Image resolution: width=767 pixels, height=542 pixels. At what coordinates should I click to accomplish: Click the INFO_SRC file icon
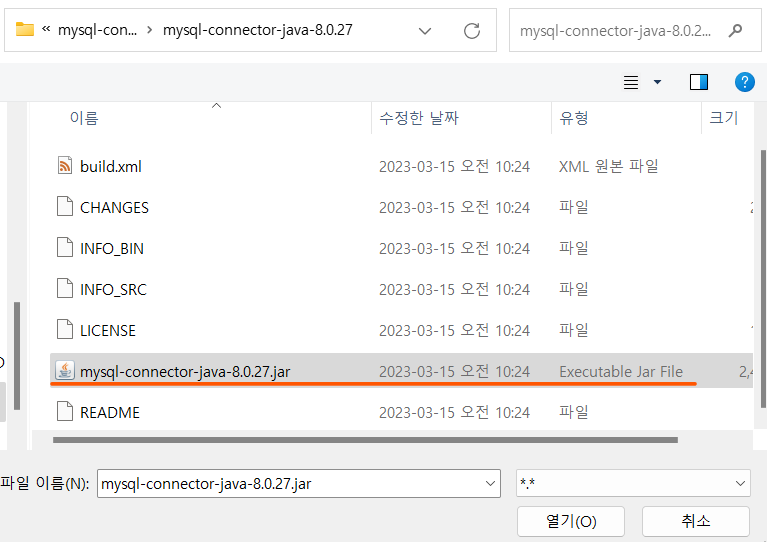click(65, 289)
